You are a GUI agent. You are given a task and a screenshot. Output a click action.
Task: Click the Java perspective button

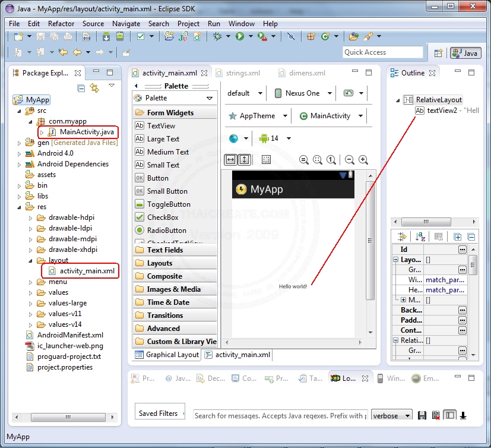(x=465, y=53)
